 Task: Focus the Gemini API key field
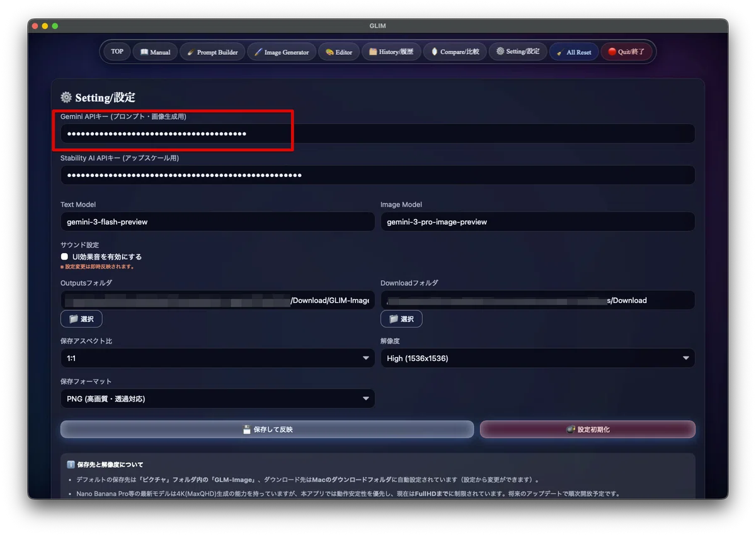378,134
